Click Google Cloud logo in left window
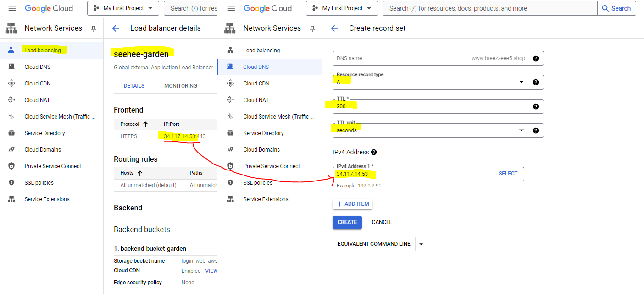This screenshot has height=294, width=644. click(x=49, y=8)
